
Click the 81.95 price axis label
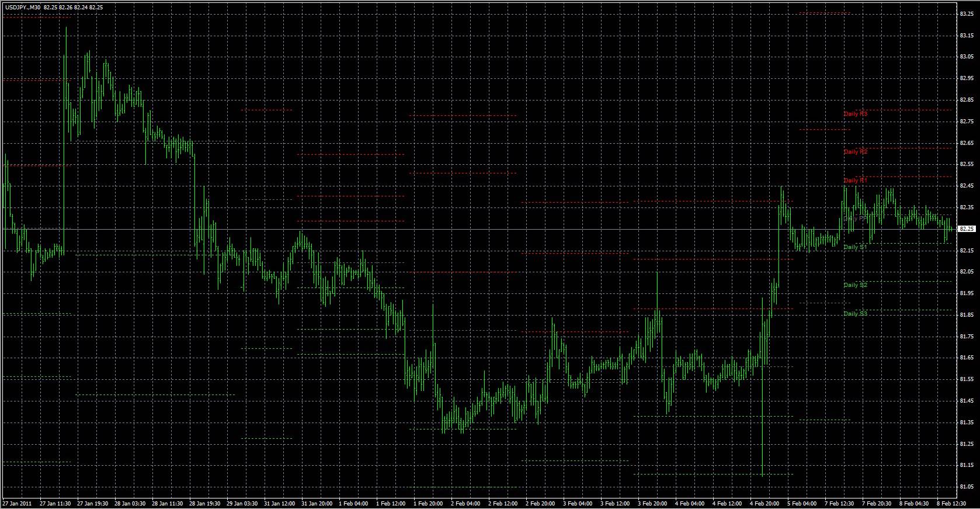pos(967,293)
